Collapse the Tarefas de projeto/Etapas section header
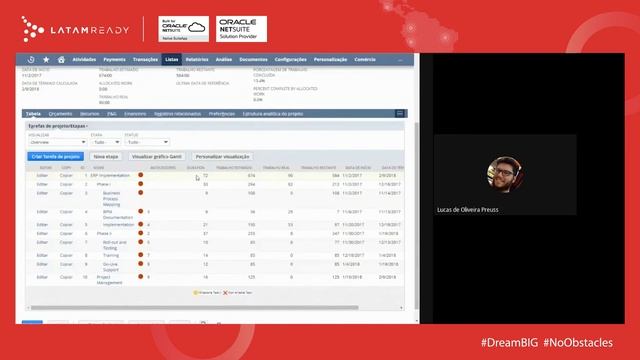This screenshot has width=640, height=360. tap(58, 126)
